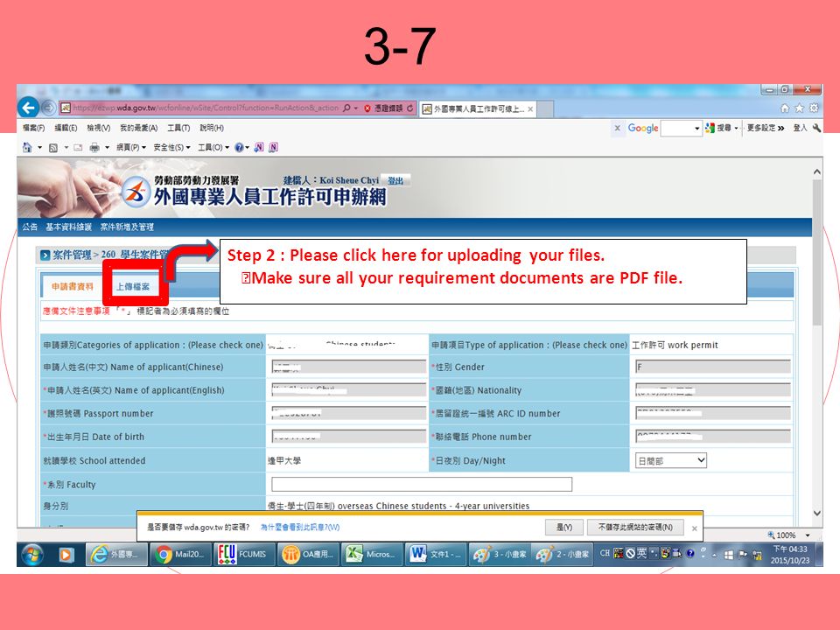840x630 pixels.
Task: Click the 應備文件注意事項 red link
Action: click(x=76, y=311)
